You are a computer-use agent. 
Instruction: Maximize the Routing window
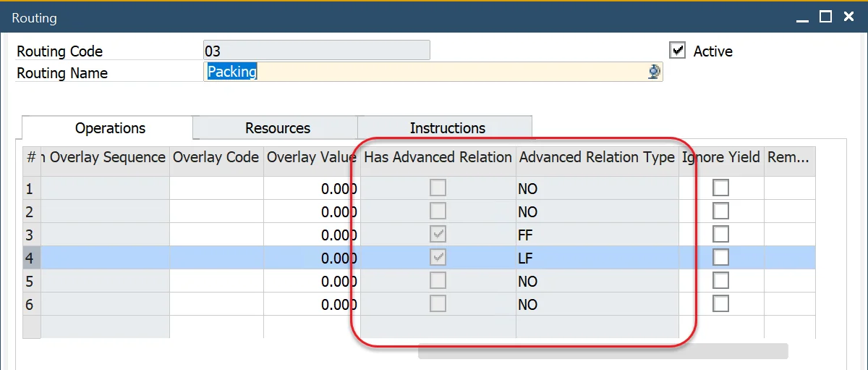click(x=825, y=17)
